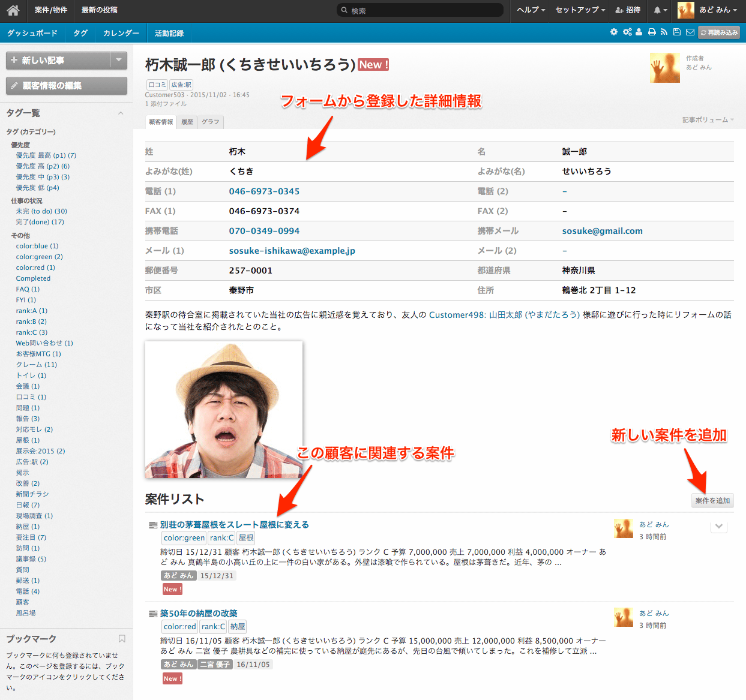Click the 案件を追加 button
Image resolution: width=746 pixels, height=700 pixels.
click(712, 500)
